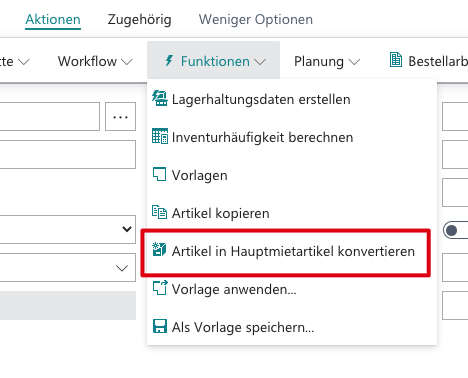Open the Aktionen tab
468x378 pixels.
53,19
